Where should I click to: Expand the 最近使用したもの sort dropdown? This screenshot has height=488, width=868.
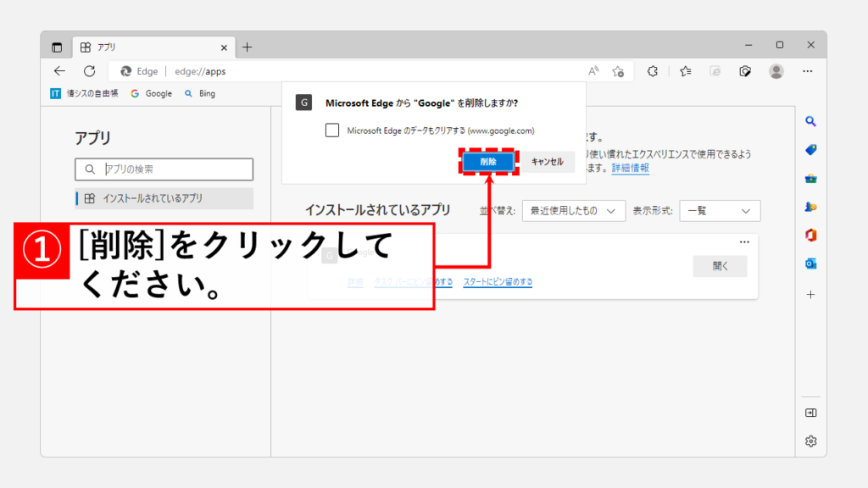573,211
